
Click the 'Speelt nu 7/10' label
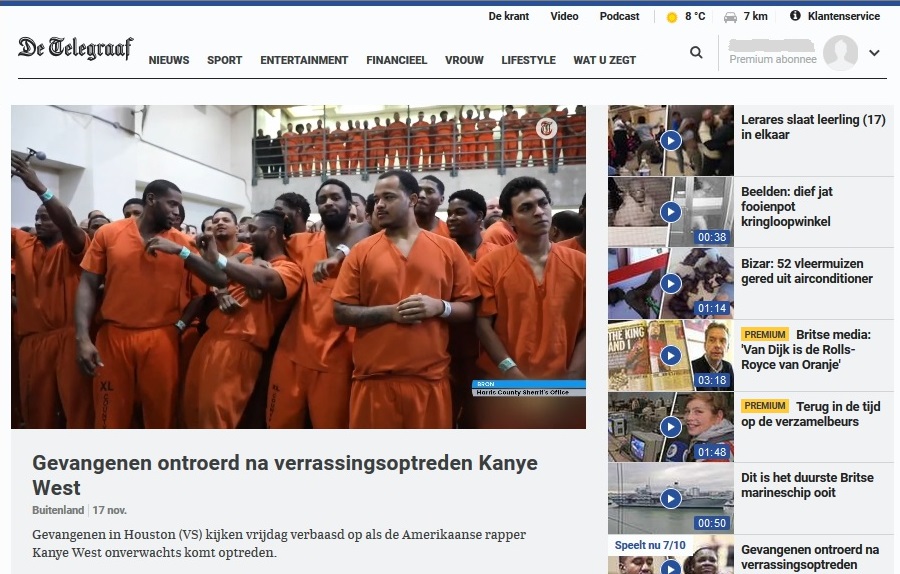[x=650, y=545]
